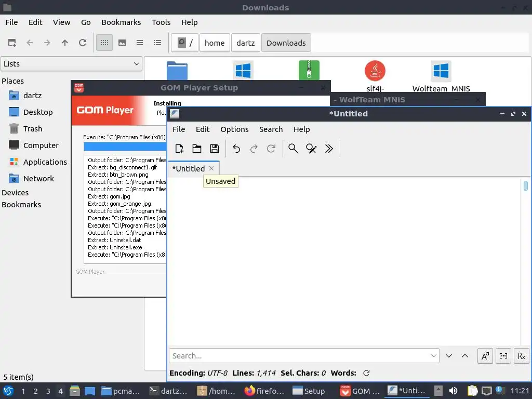Open the volume control in the tray
The image size is (532, 399).
click(453, 391)
